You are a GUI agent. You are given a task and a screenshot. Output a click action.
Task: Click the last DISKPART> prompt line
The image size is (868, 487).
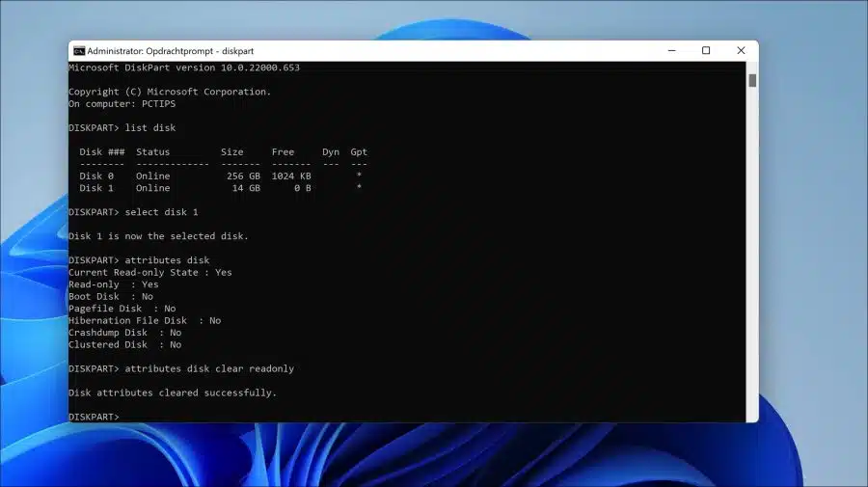click(x=95, y=417)
